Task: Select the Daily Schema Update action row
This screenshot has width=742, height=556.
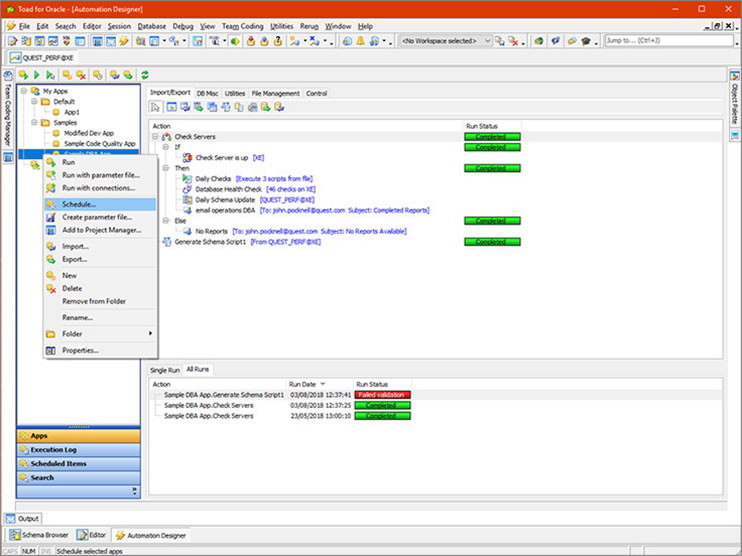Action: 248,200
